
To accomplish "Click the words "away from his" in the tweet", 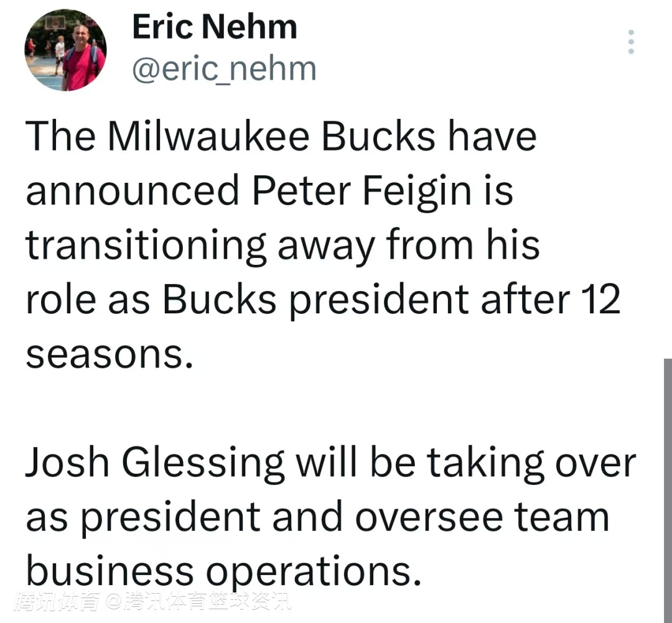I will (408, 245).
